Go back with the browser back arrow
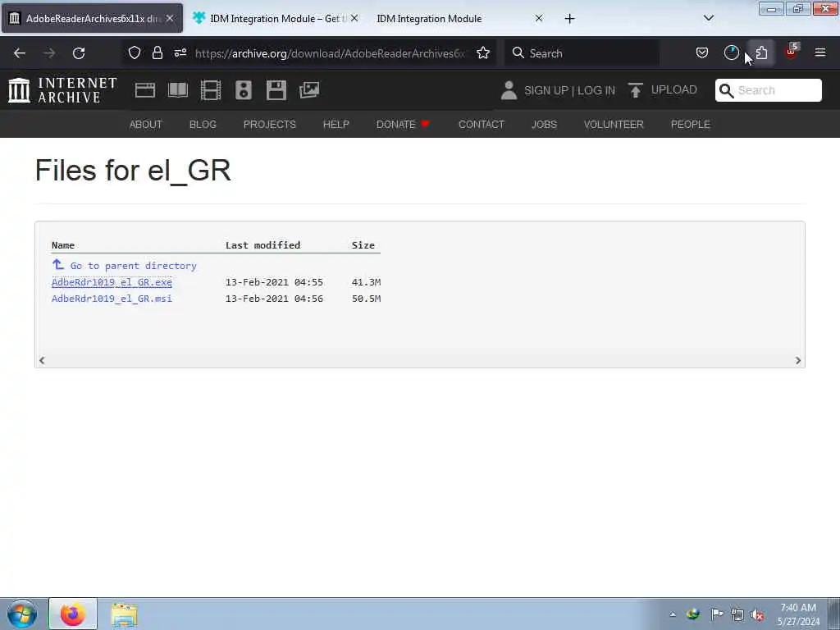Viewport: 840px width, 630px height. pos(20,53)
